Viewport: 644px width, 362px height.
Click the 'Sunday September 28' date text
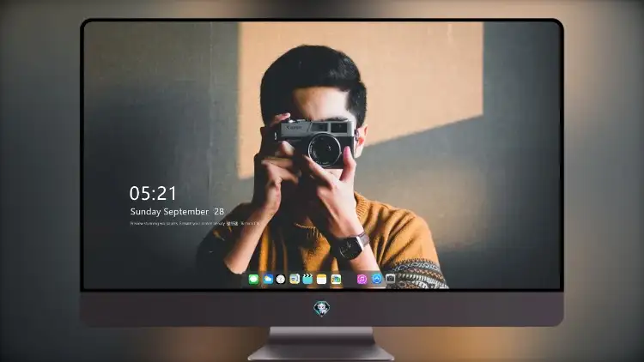[177, 211]
